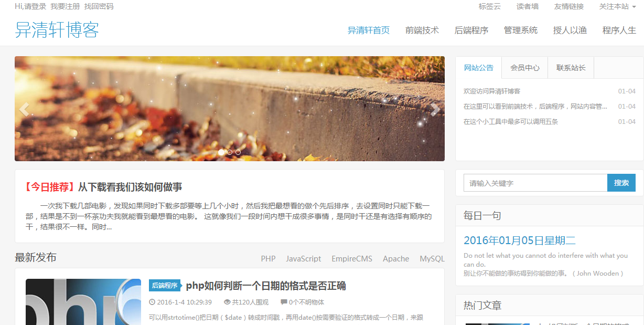
Task: Click Hi,请登录 login link
Action: (x=30, y=6)
